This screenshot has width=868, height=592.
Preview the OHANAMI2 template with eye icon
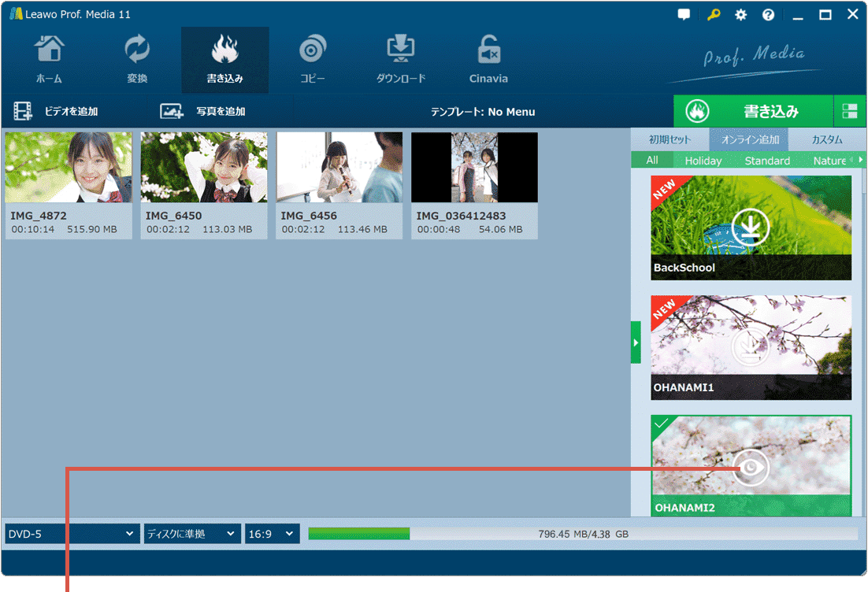click(x=751, y=468)
